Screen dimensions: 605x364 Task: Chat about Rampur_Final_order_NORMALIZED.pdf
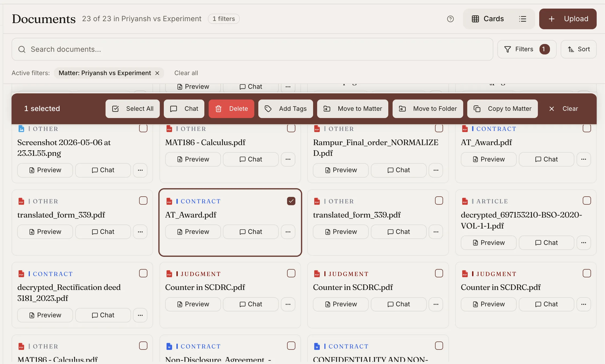click(399, 170)
